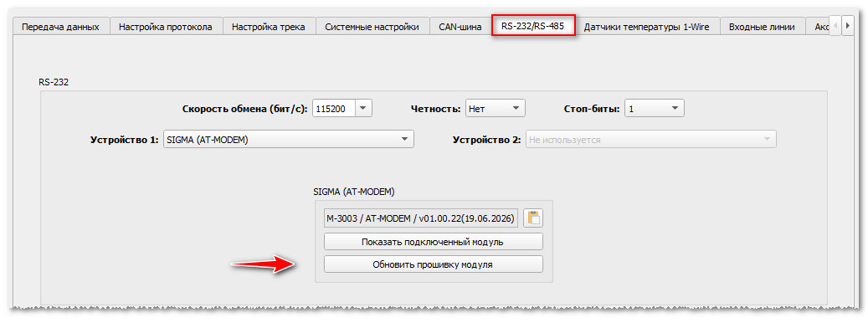The height and width of the screenshot is (323, 868).
Task: Expand the Стоп-биты dropdown
Action: pos(655,109)
